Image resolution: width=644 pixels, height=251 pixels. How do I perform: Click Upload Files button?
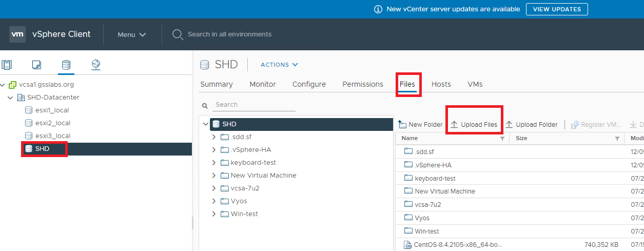[x=474, y=125]
